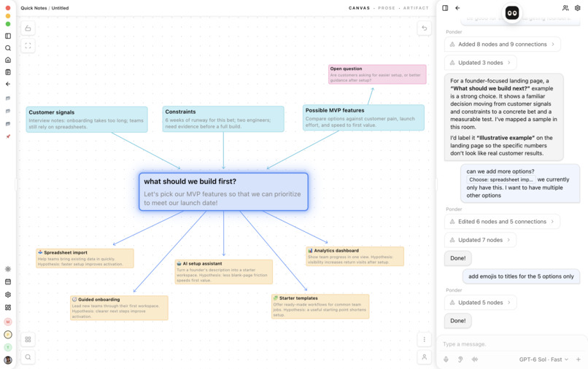Select the Spreadsheet import option node

(x=85, y=258)
